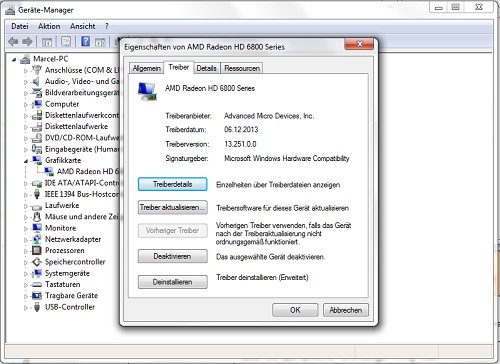Expand the Laufwerke tree node
Screen dimensions: 500x364
click(26, 206)
